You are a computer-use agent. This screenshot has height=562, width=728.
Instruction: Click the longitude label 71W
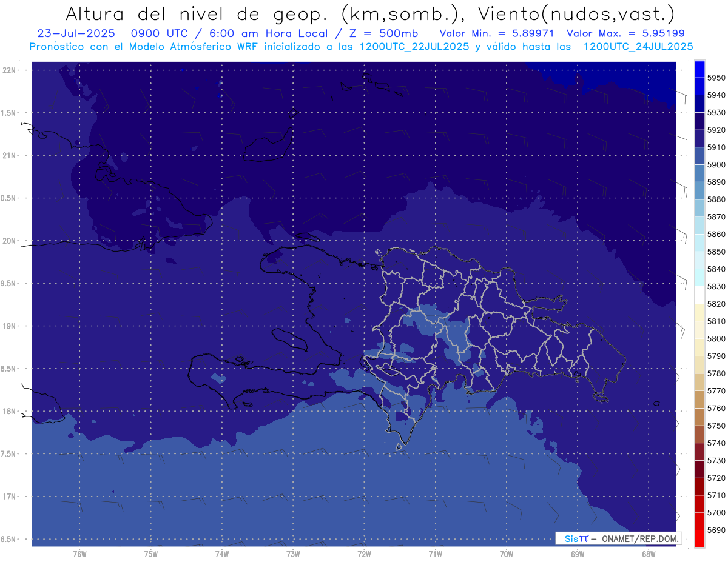click(435, 554)
